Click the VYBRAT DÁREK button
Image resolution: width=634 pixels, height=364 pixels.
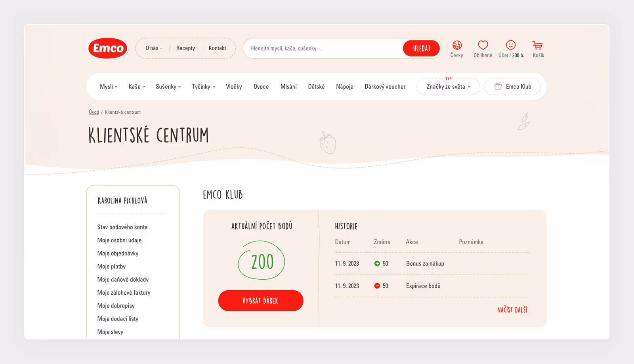coord(261,301)
